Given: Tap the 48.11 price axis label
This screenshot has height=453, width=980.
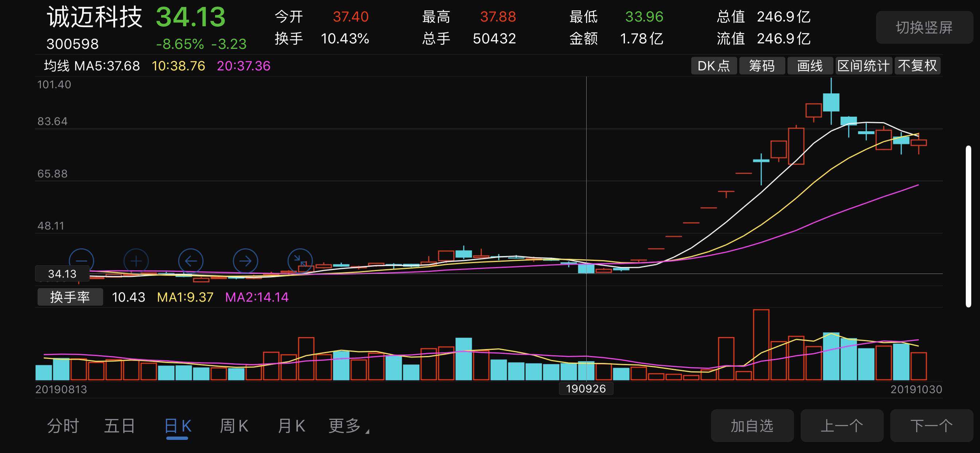Looking at the screenshot, I should pyautogui.click(x=51, y=226).
